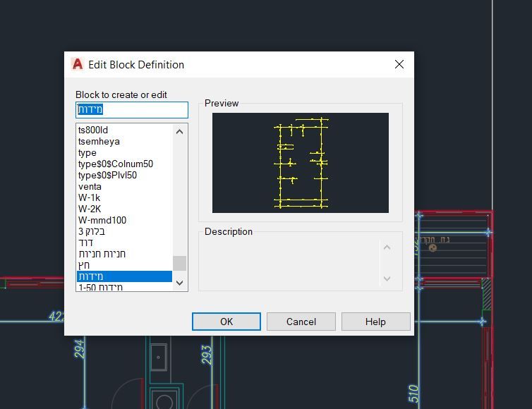Viewport: 532px width, 409px height.
Task: Open Help for Edit Block Definition
Action: tap(375, 321)
